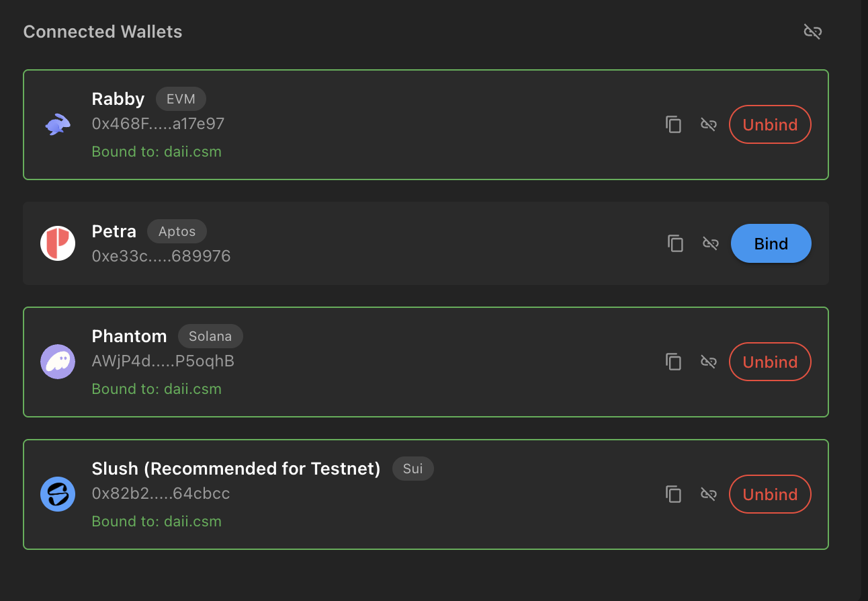
Task: Copy the Petra wallet address
Action: click(675, 243)
